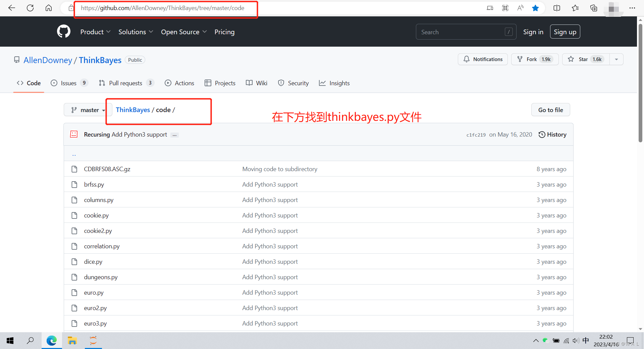Click the read aloud icon in address bar

pos(520,8)
